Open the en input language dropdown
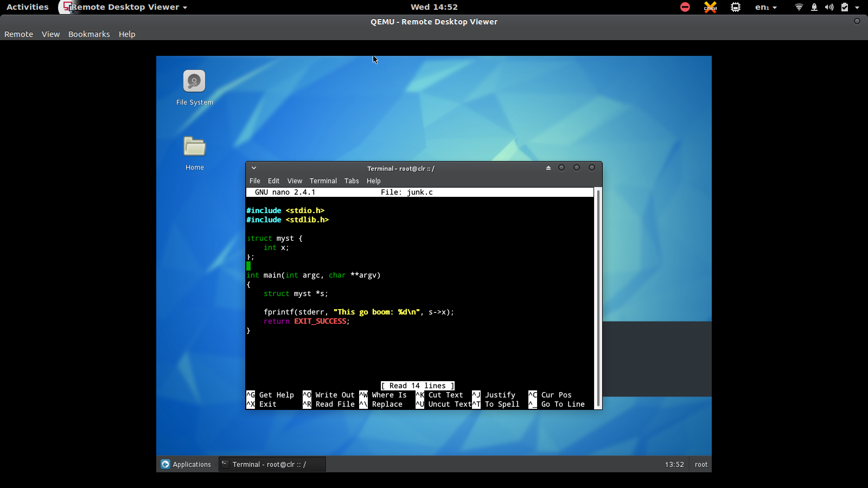The width and height of the screenshot is (868, 488). (766, 7)
